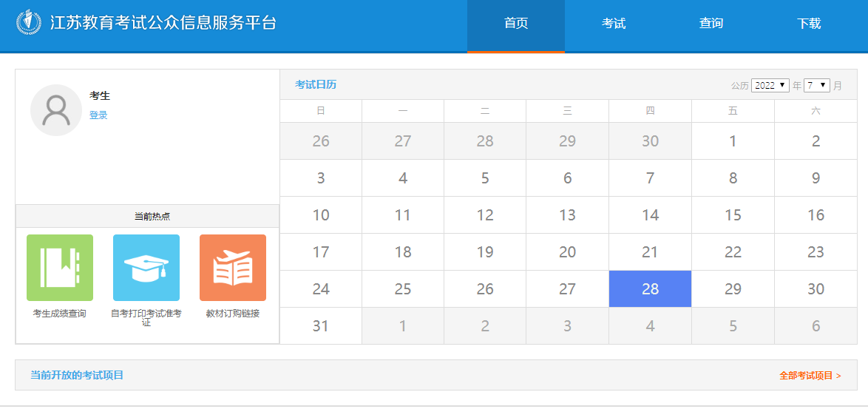Click the platform logo emblem in header
Image resolution: width=868 pixels, height=409 pixels.
coord(30,22)
